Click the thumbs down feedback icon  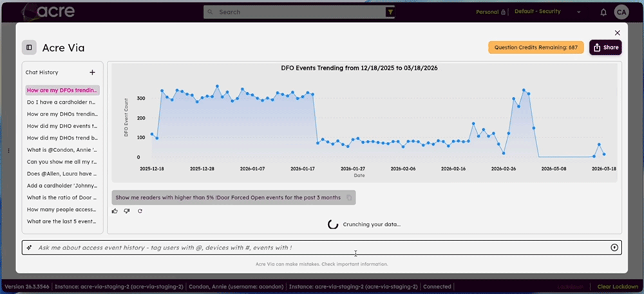tap(127, 211)
